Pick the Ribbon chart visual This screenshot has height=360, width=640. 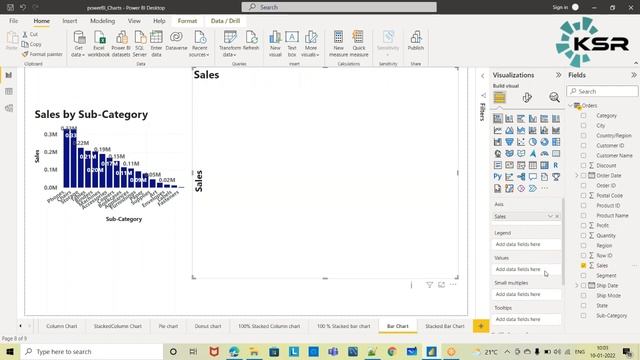556,130
